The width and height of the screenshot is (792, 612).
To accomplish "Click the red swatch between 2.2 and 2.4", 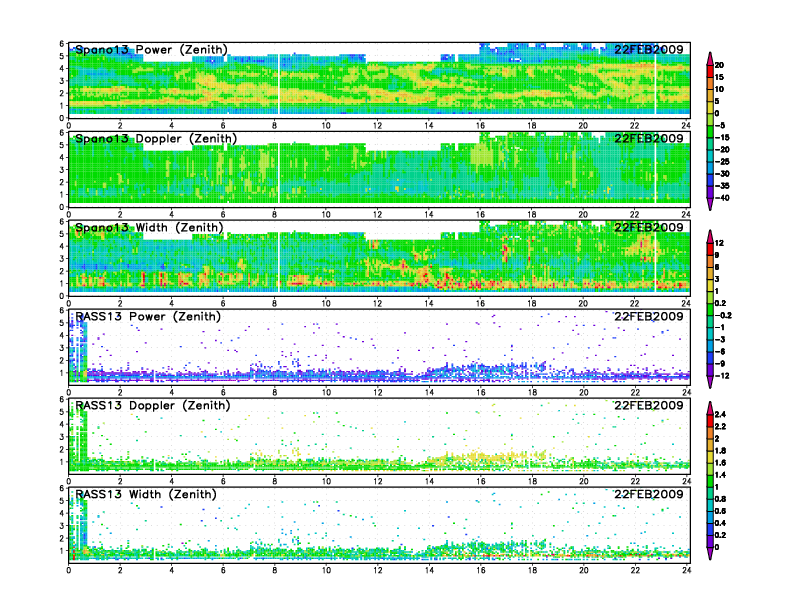I will [x=710, y=421].
